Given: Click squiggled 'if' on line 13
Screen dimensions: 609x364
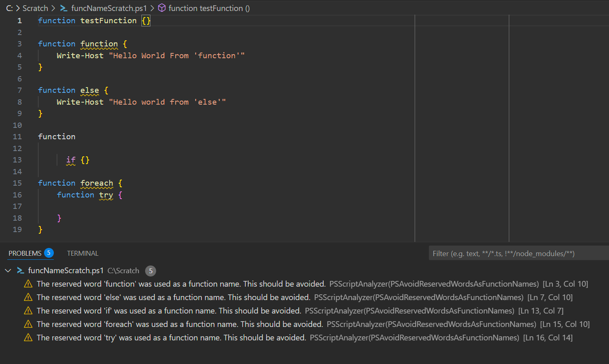Looking at the screenshot, I should coord(71,160).
